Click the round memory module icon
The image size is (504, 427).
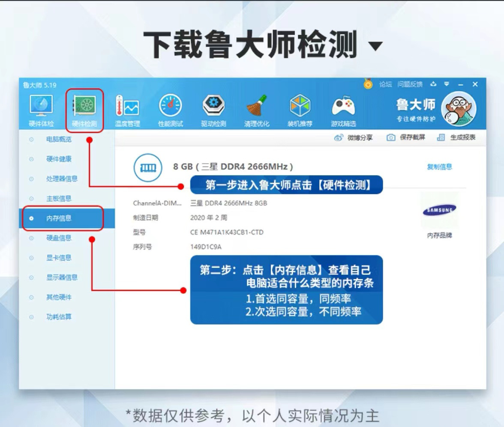(148, 168)
